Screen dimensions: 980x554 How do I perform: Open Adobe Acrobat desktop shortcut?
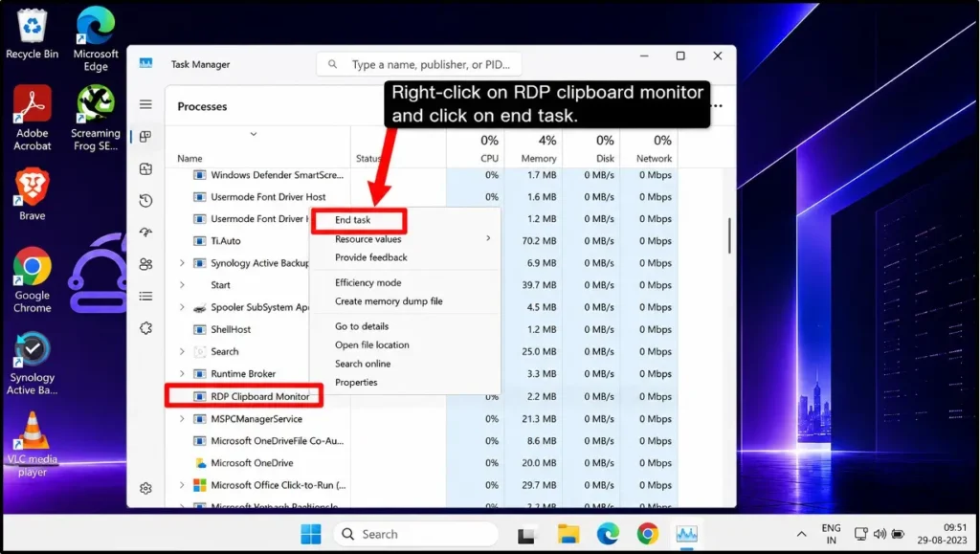click(33, 118)
